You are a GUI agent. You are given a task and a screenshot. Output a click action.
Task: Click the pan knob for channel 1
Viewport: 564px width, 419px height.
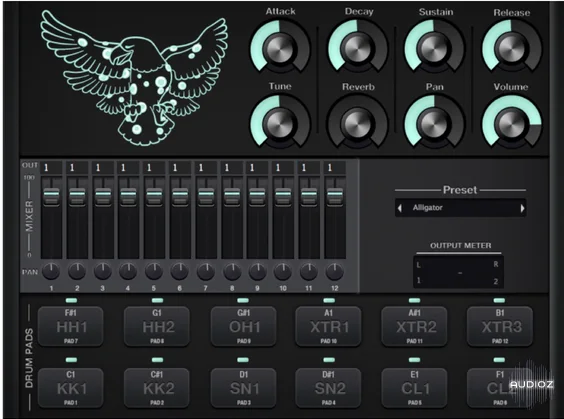[x=51, y=271]
